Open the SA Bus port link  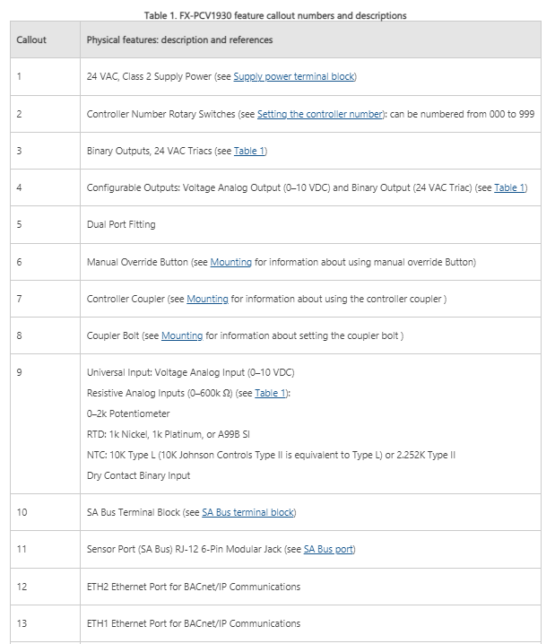(328, 549)
